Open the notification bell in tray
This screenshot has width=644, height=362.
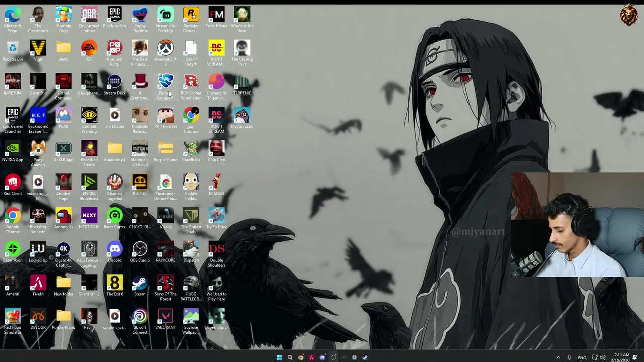635,357
